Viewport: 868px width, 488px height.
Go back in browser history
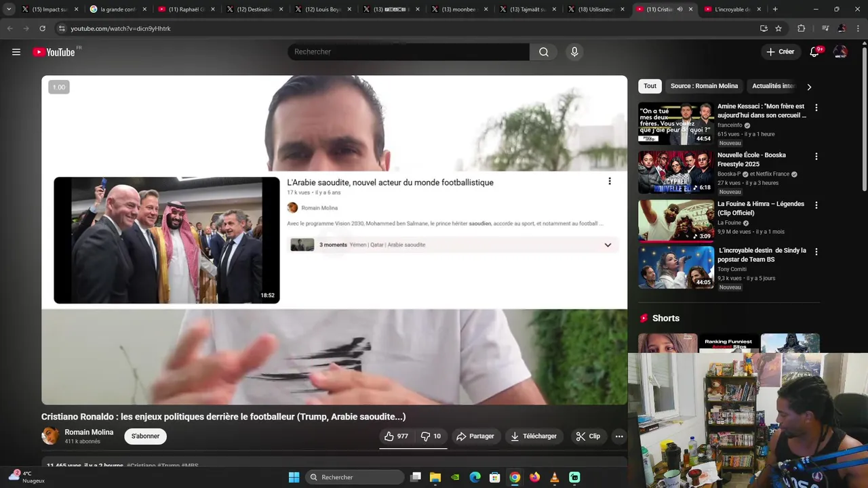point(10,28)
